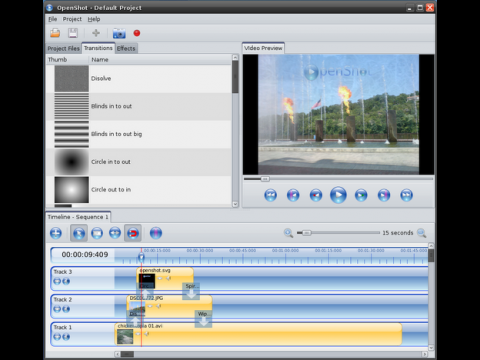Toggle the magnet snapping tool
This screenshot has height=360, width=480.
pos(133,233)
